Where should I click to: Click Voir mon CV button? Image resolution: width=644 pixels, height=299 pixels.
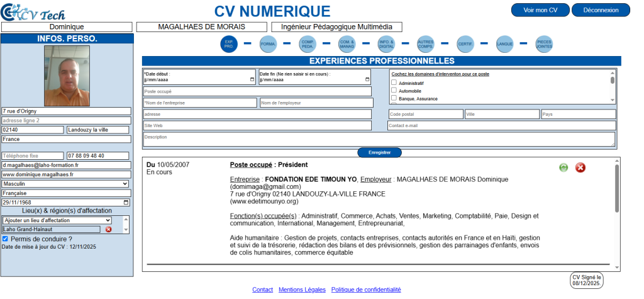540,10
